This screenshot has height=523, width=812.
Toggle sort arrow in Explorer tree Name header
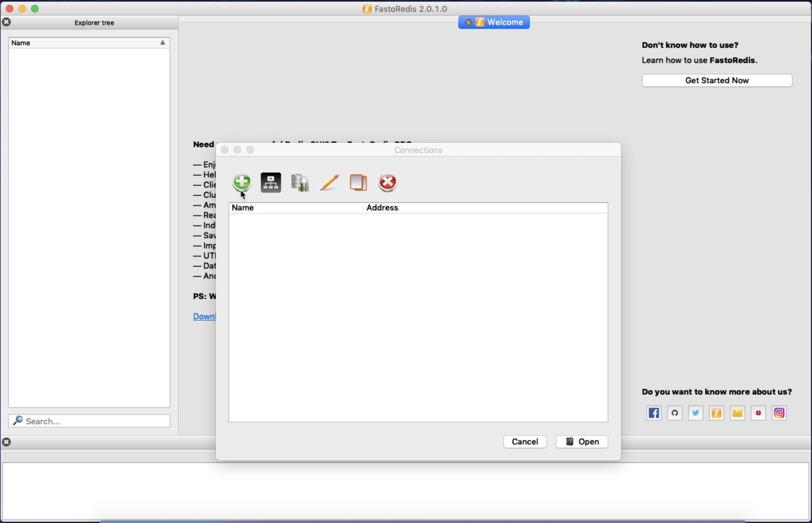[x=162, y=43]
